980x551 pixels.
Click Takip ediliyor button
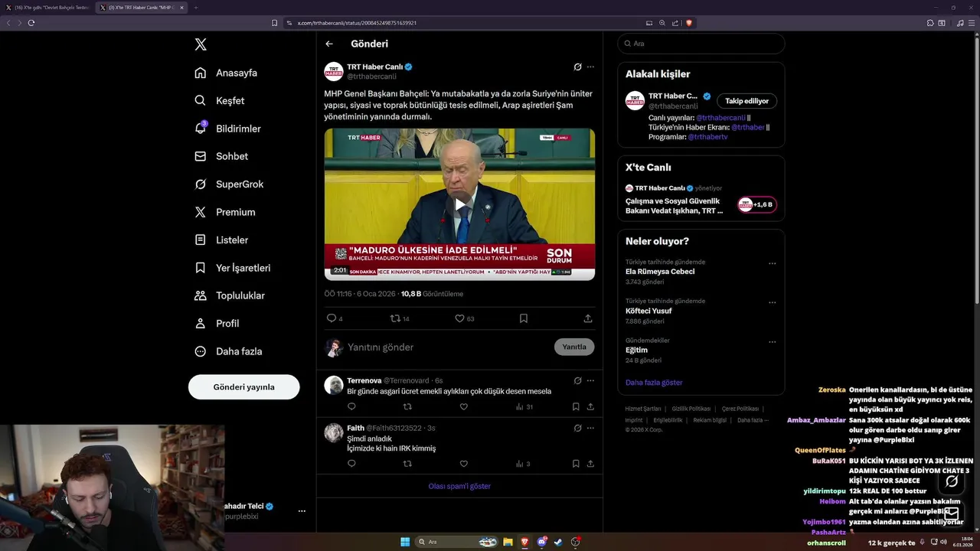coord(746,101)
